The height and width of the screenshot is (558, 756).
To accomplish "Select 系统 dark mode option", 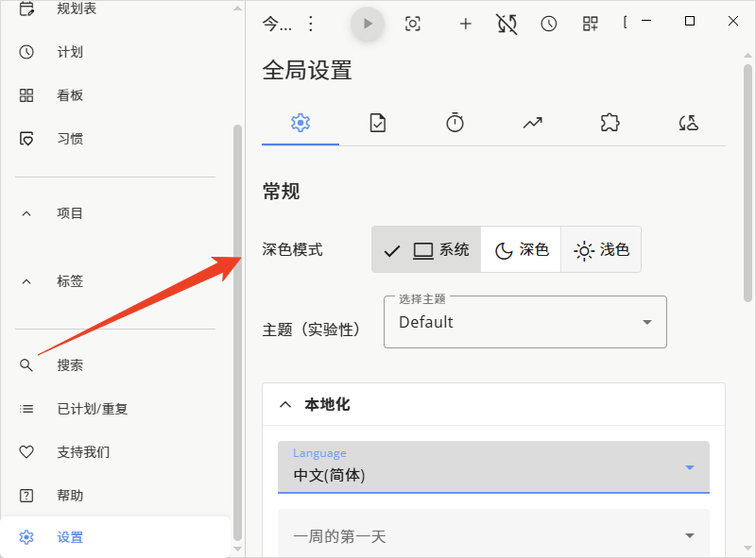I will (x=426, y=250).
